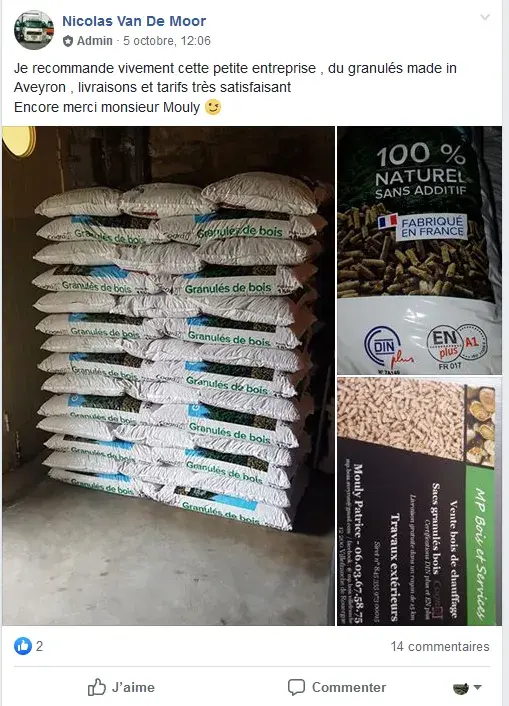
Task: Toggle like with the J'aime label
Action: (133, 688)
